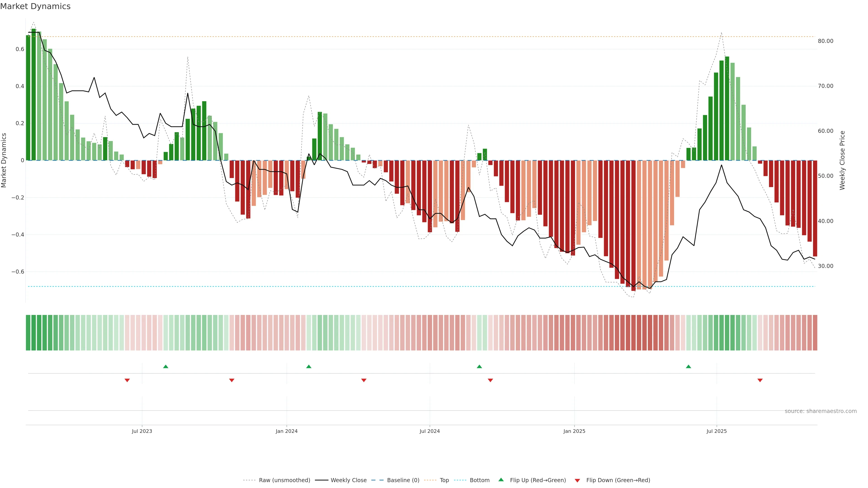Toggle the Weekly Close legend entry
Image resolution: width=868 pixels, height=488 pixels.
(348, 480)
